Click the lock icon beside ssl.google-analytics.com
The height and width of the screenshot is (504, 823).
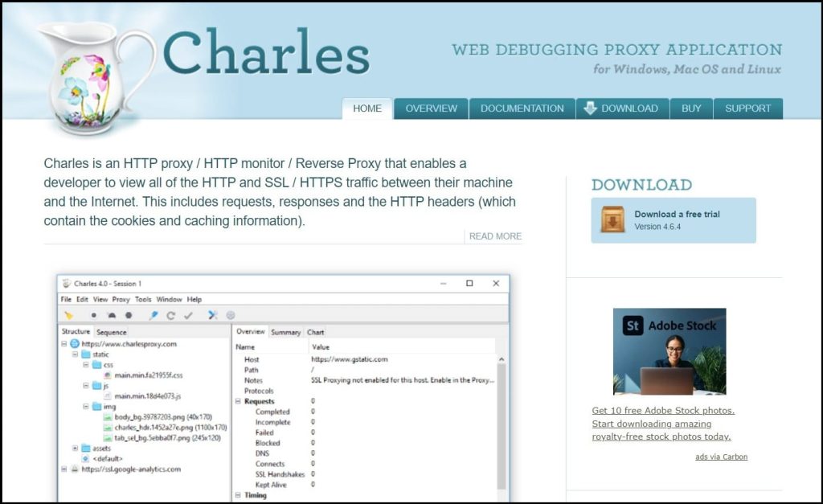(x=75, y=469)
